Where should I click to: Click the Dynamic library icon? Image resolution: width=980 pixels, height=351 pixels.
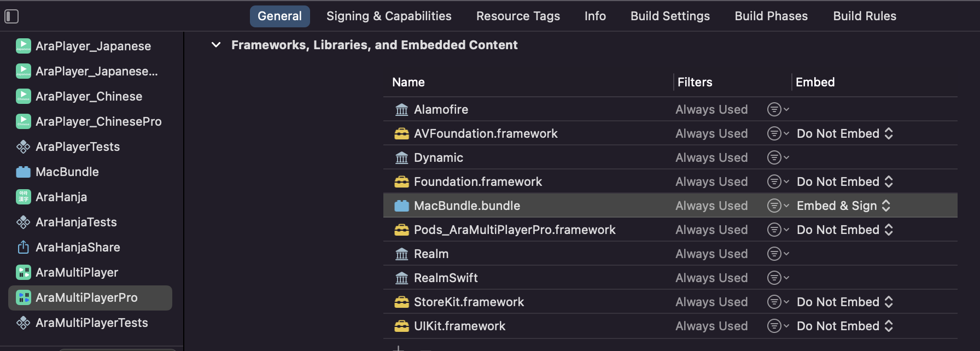tap(402, 158)
